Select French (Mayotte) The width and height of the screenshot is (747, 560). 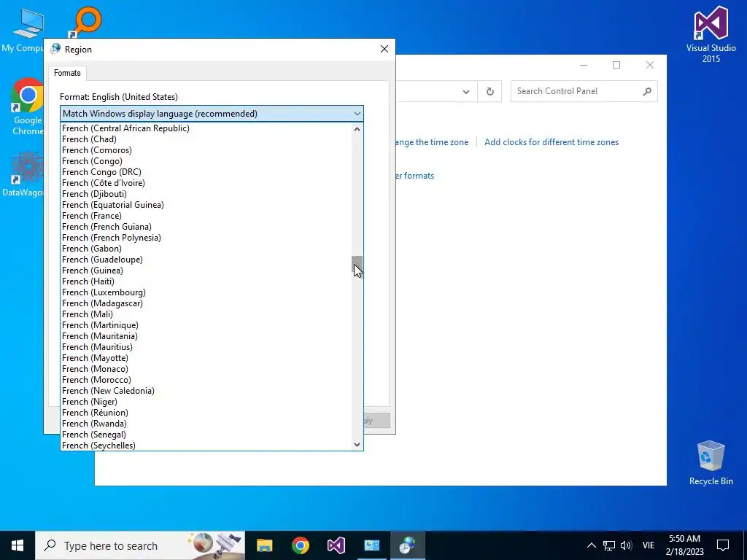(x=206, y=358)
